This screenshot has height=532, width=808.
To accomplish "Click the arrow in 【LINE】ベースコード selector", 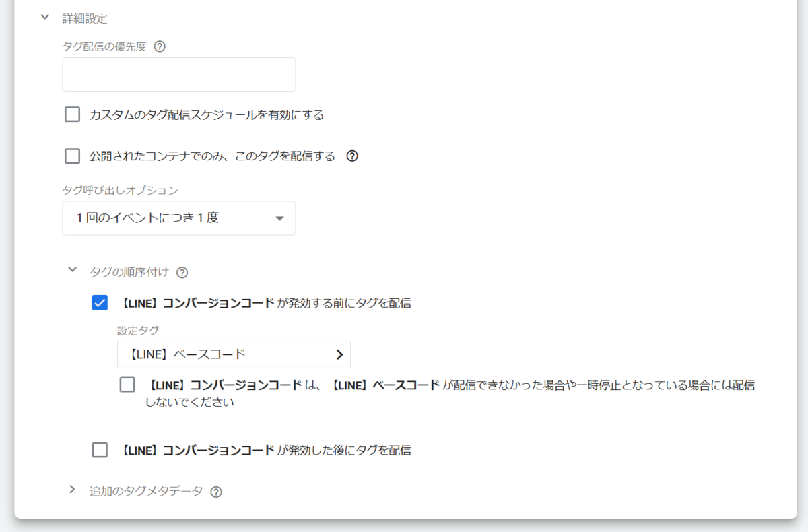I will tap(339, 355).
